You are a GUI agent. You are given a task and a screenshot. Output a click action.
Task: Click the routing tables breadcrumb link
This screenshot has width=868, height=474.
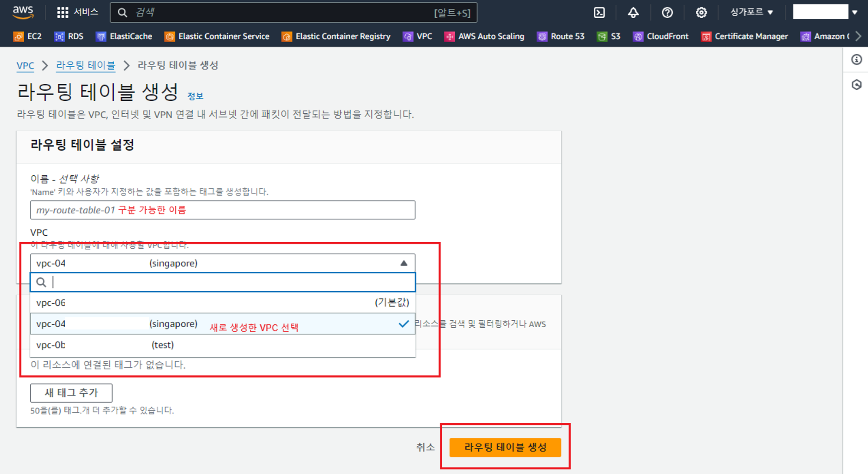pyautogui.click(x=85, y=66)
